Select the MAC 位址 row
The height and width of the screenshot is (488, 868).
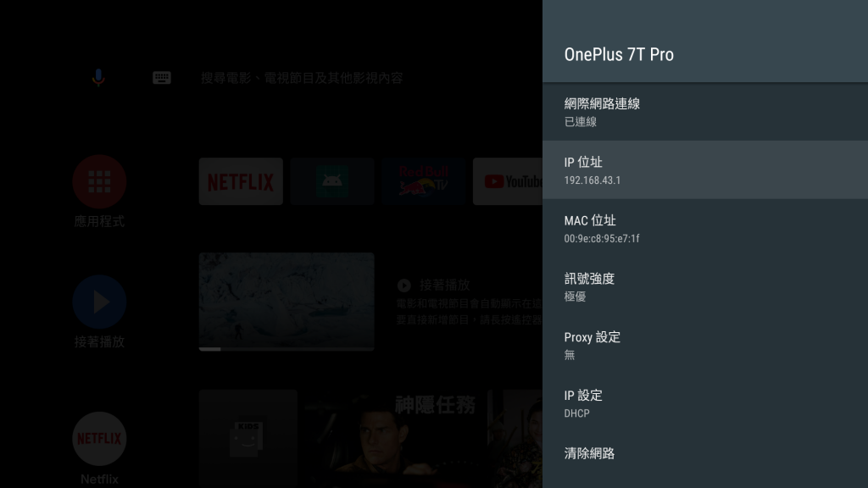[704, 229]
